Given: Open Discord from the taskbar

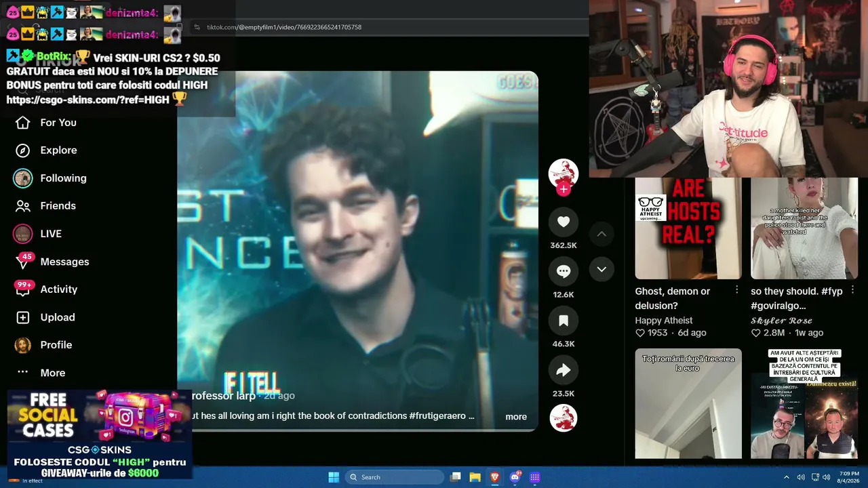Looking at the screenshot, I should point(515,477).
